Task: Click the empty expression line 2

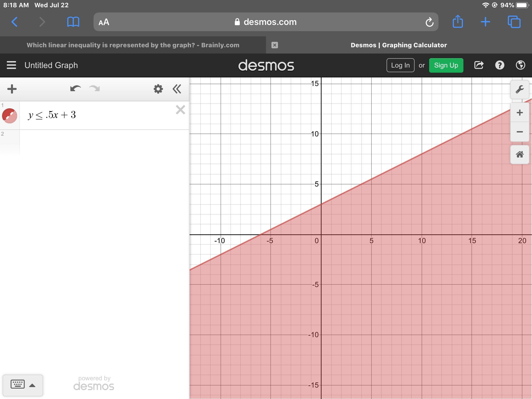Action: [104, 142]
